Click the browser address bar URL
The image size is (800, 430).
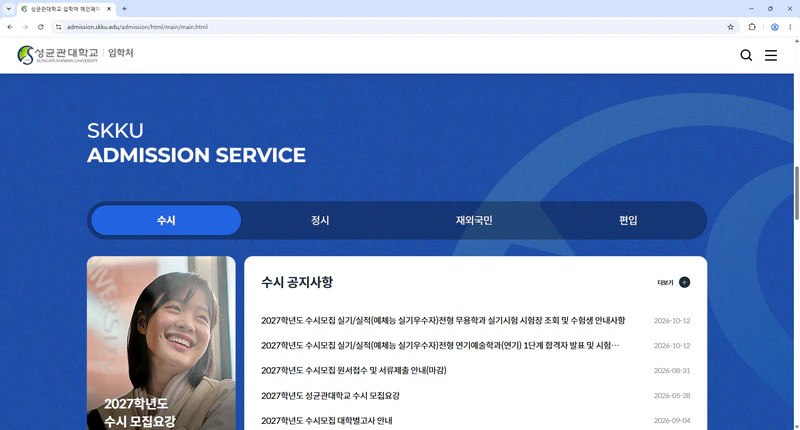pyautogui.click(x=137, y=27)
